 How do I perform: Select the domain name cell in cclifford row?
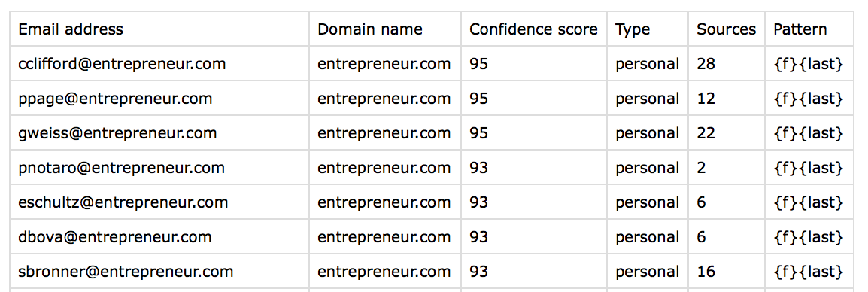[384, 64]
